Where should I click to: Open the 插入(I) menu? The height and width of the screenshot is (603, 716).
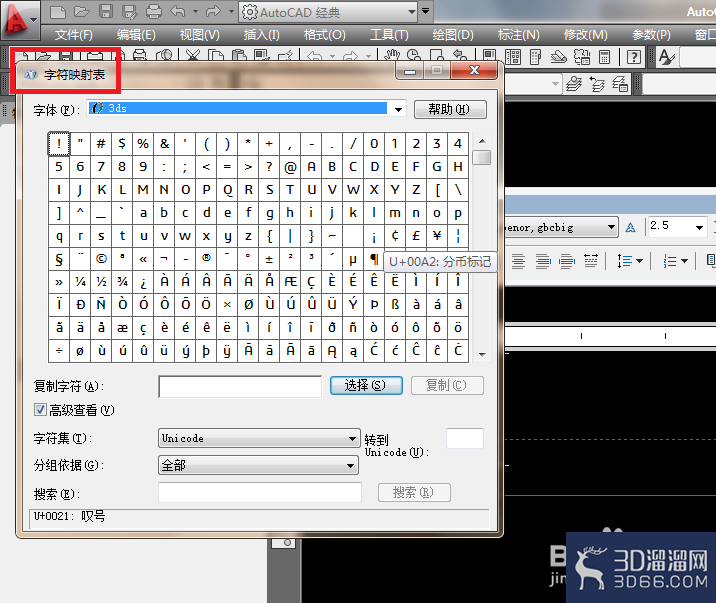point(261,35)
